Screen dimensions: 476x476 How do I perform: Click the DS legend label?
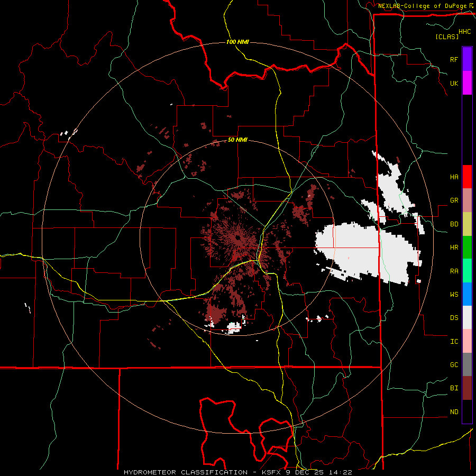(x=454, y=318)
